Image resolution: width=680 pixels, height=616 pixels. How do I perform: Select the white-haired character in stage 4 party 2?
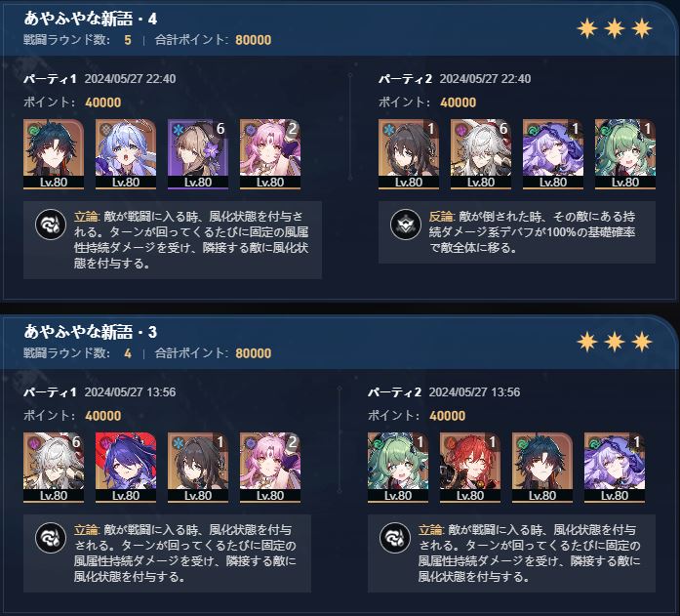481,154
